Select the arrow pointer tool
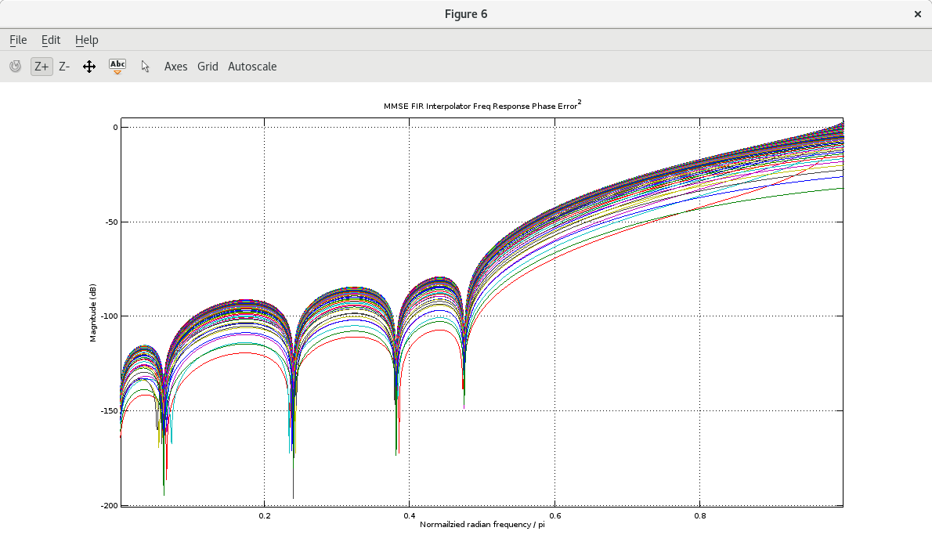This screenshot has width=932, height=560. pos(146,67)
